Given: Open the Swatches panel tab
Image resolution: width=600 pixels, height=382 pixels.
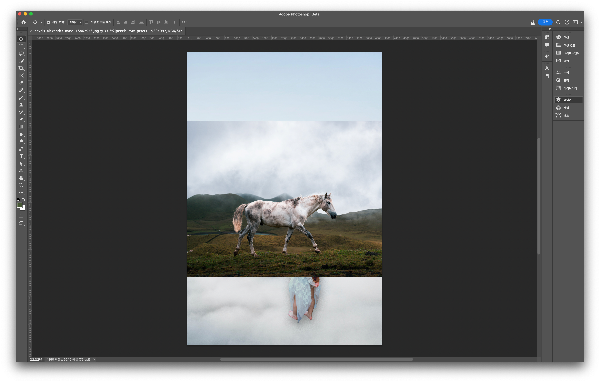Looking at the screenshot, I should [568, 45].
